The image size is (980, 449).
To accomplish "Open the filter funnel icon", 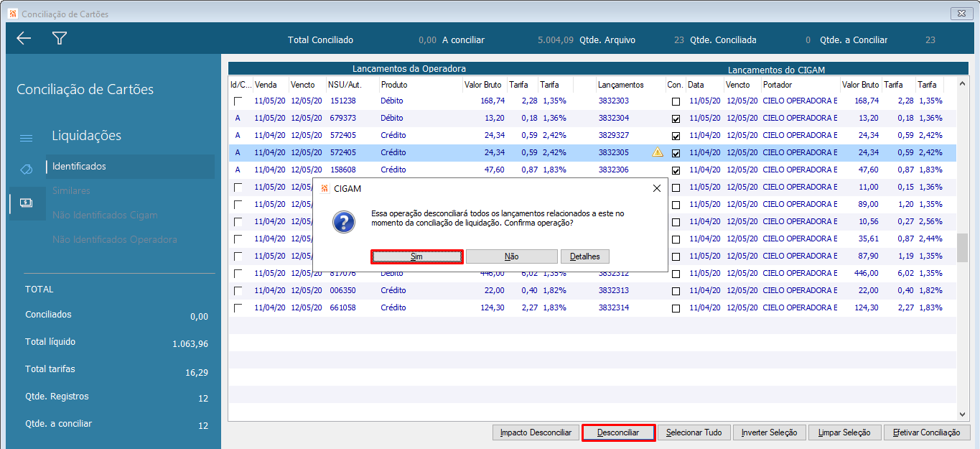I will pos(60,39).
